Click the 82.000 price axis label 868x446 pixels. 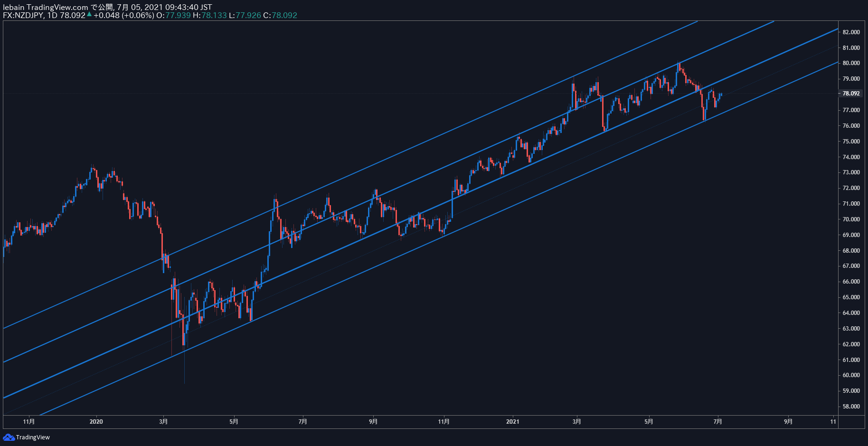851,32
